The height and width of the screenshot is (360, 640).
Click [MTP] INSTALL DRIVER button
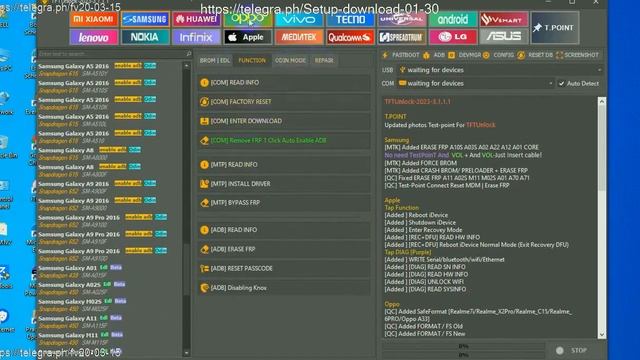point(284,184)
